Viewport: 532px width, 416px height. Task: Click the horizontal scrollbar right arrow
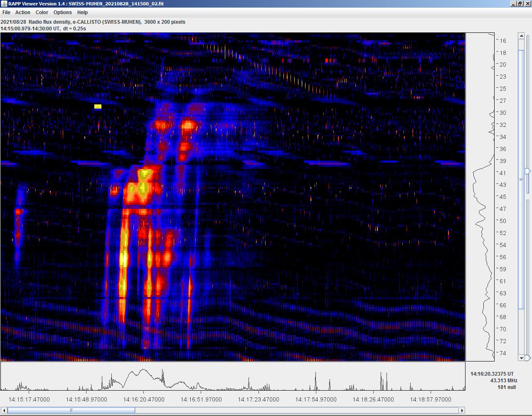point(462,410)
